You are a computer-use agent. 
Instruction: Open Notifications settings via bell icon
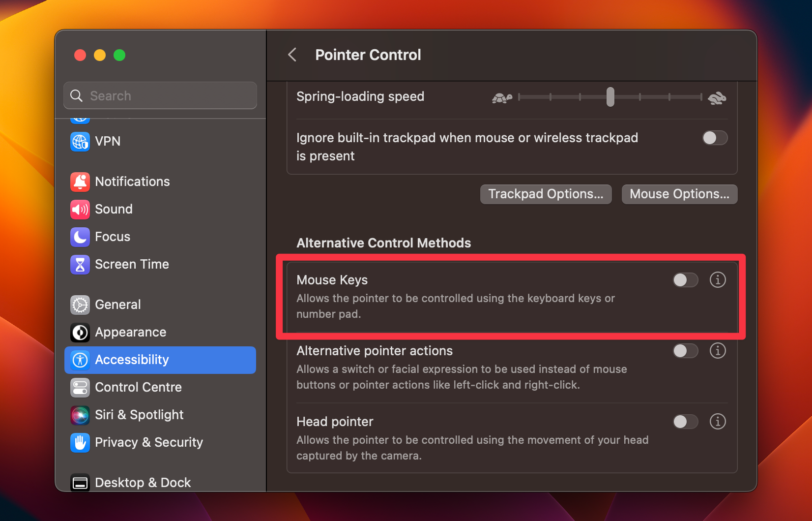click(80, 182)
